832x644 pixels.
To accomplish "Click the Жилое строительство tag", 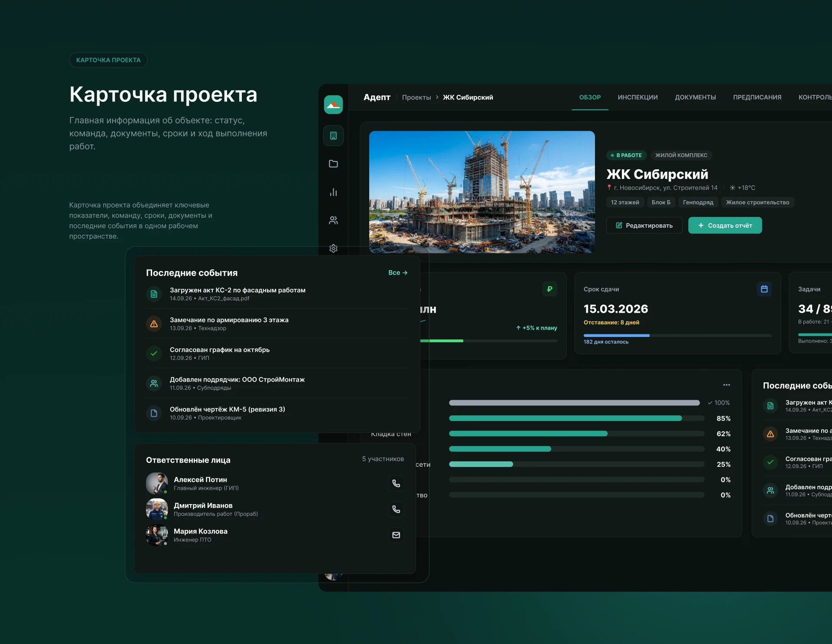I will 757,202.
